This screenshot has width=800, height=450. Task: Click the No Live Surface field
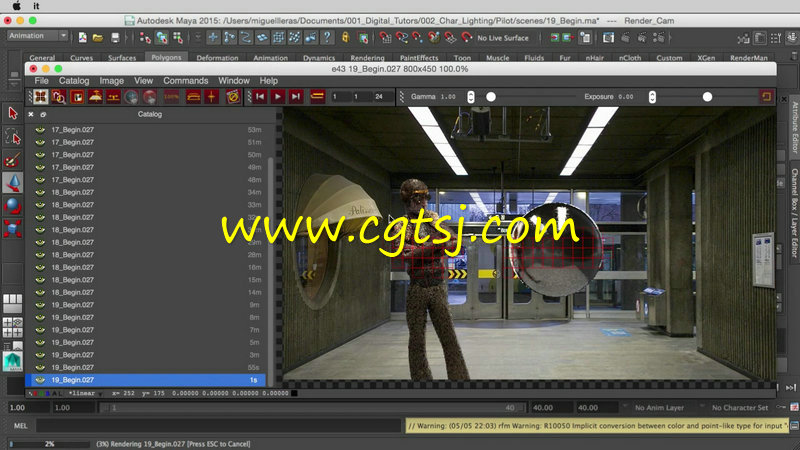coord(503,38)
